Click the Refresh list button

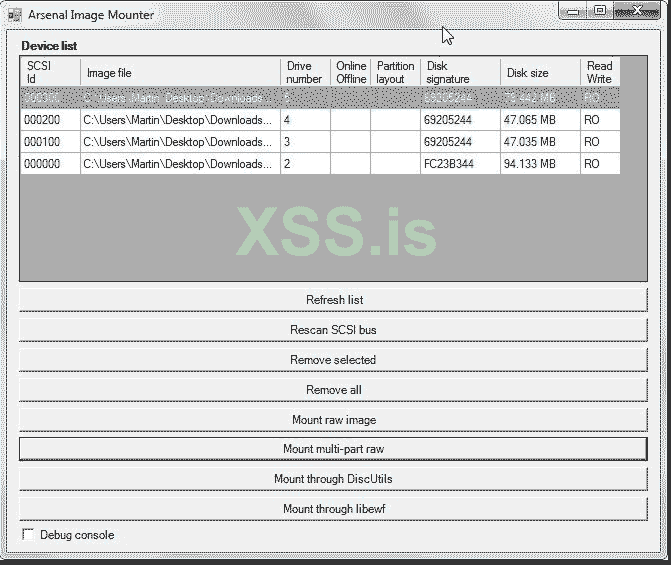tap(333, 300)
